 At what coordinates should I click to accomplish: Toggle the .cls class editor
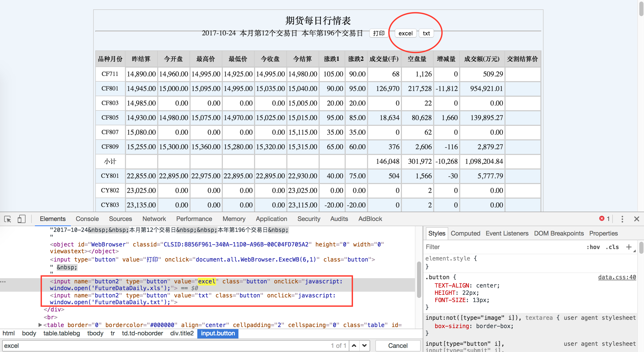pos(612,247)
